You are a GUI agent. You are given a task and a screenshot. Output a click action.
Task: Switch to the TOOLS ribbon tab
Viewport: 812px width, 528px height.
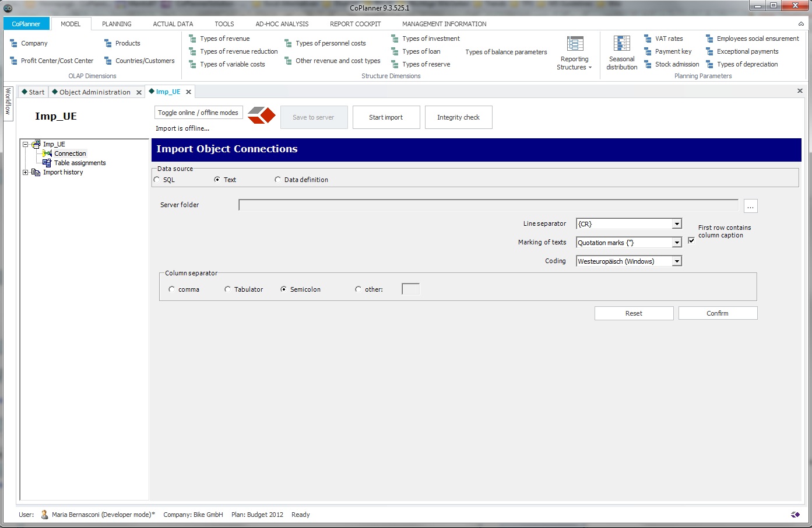pos(224,24)
